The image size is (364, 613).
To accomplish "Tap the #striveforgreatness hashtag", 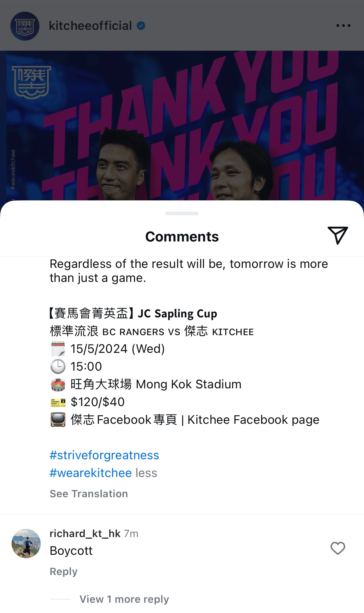I will 104,455.
